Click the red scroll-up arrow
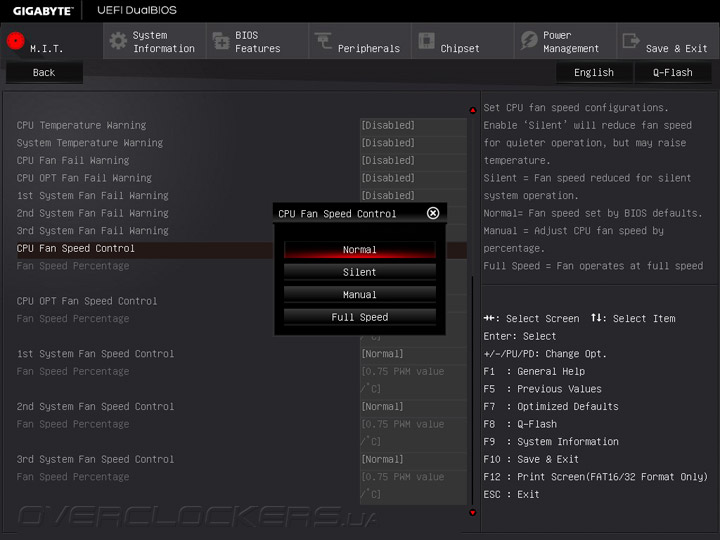720x540 pixels. pyautogui.click(x=472, y=110)
